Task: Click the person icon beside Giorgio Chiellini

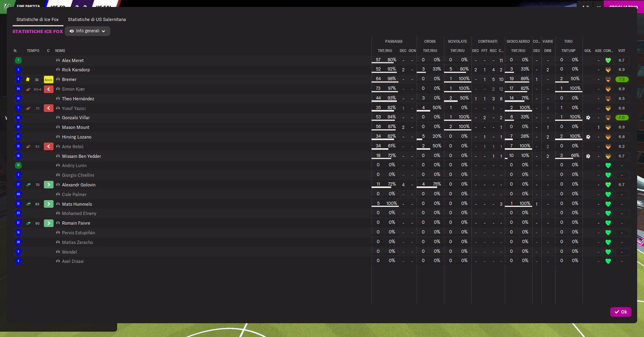Action: click(58, 175)
